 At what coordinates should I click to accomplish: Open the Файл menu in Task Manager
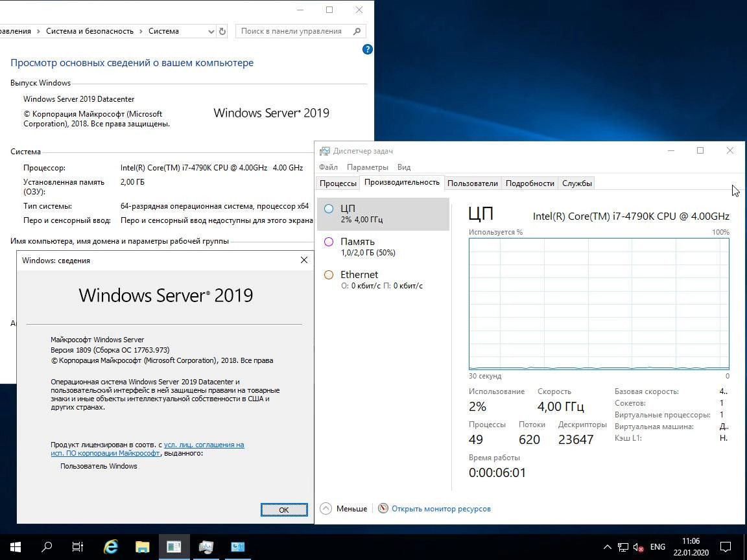coord(328,167)
